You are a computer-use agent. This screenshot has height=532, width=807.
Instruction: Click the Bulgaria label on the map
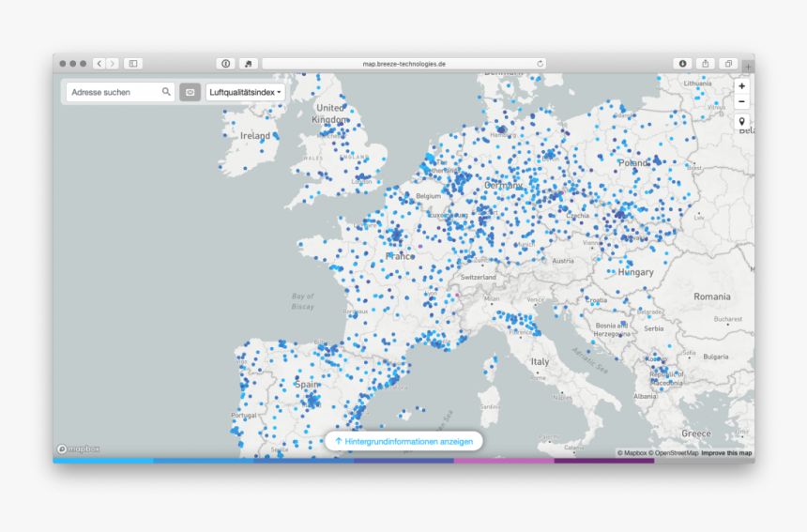pos(715,357)
